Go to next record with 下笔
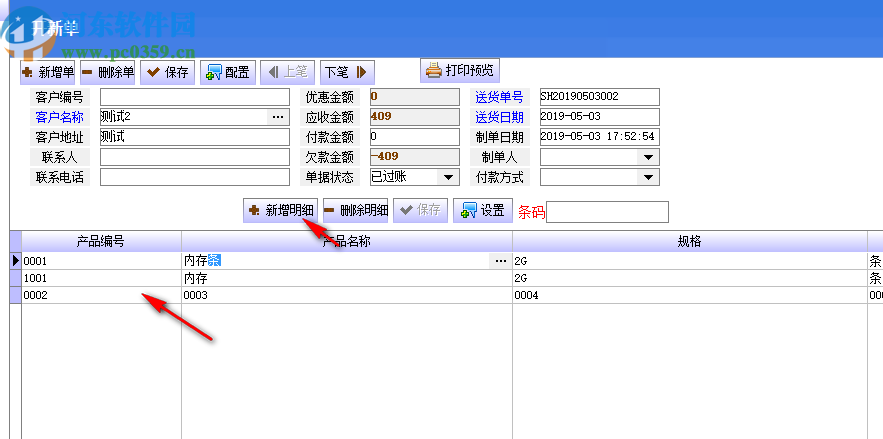 (347, 72)
